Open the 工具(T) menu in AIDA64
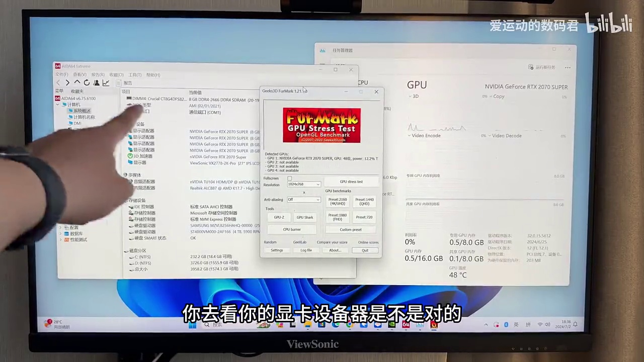Viewport: 644px width, 362px height. click(x=135, y=74)
